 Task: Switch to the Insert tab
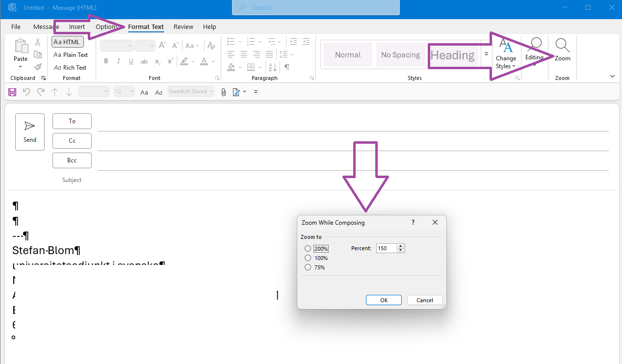coord(77,26)
